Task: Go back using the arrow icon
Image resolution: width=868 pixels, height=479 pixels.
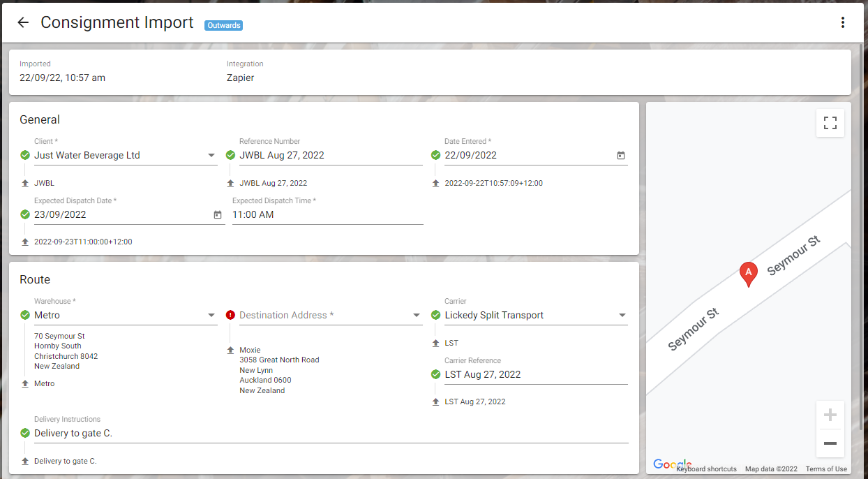Action: (x=23, y=22)
